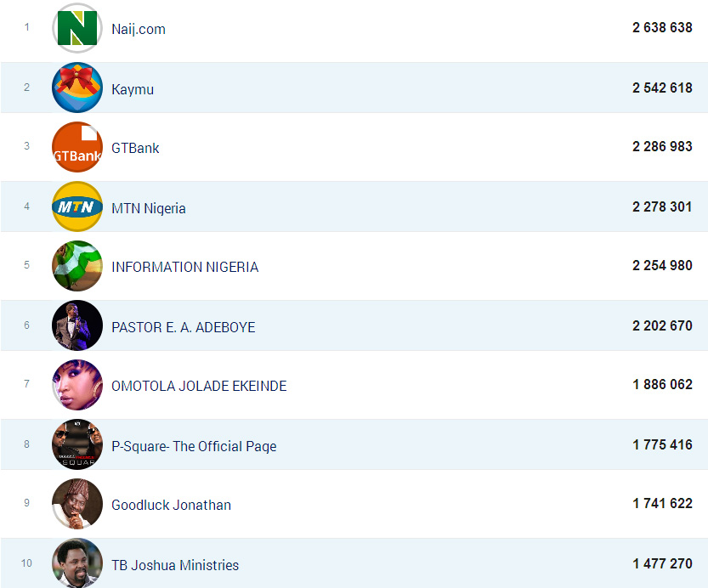Image resolution: width=708 pixels, height=588 pixels.
Task: Open Pastor E. A. Adeboye's profile picture
Action: click(x=77, y=326)
